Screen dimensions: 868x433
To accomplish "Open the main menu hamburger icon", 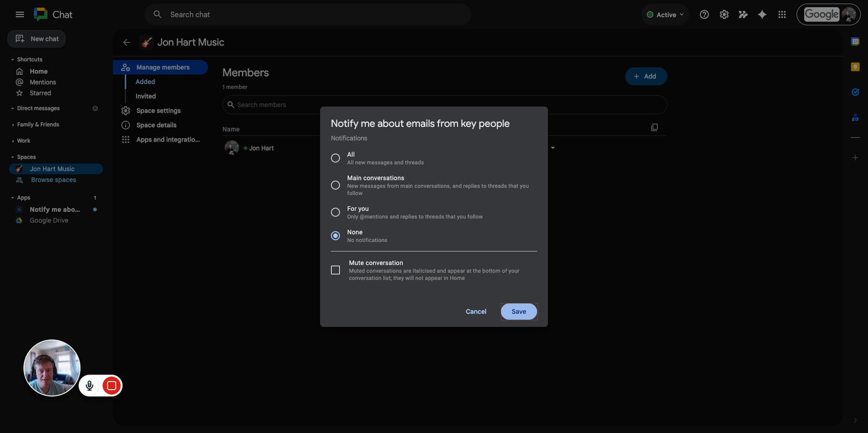I will click(x=20, y=15).
